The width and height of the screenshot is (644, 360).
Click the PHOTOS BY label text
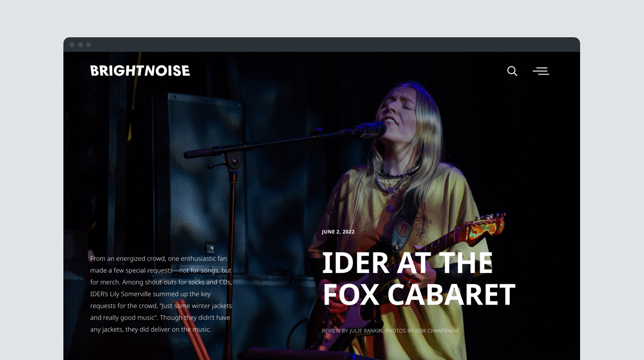399,331
